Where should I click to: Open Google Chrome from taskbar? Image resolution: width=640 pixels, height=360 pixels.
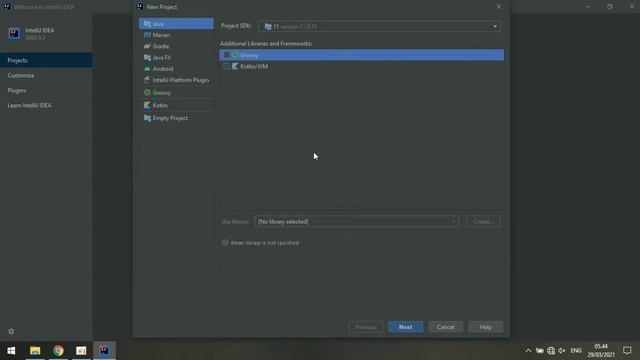[58, 351]
